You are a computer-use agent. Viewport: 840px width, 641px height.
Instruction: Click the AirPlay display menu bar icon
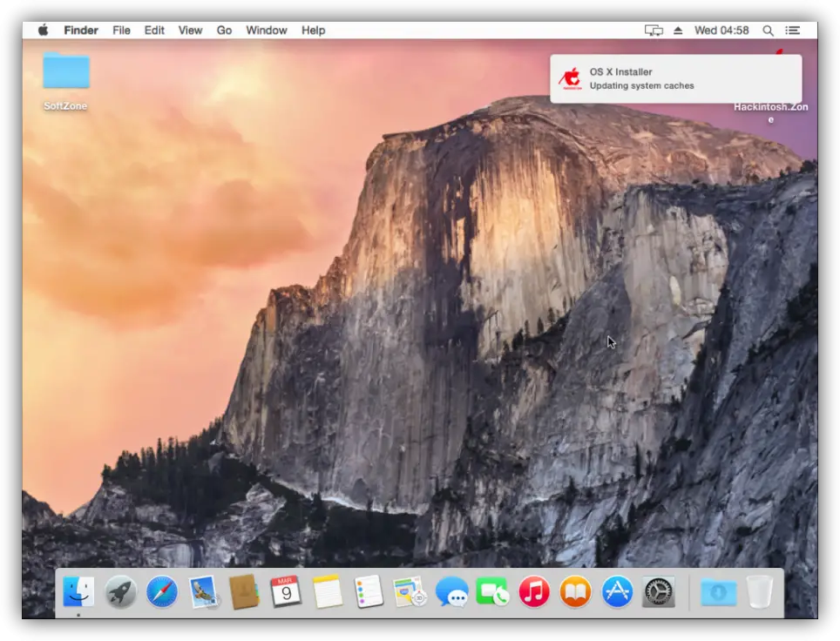pyautogui.click(x=654, y=30)
